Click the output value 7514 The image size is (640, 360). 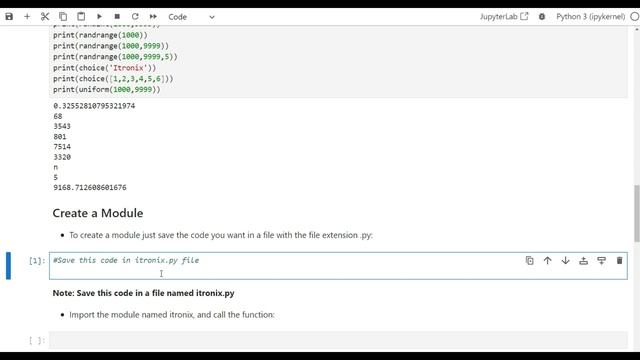coord(62,147)
